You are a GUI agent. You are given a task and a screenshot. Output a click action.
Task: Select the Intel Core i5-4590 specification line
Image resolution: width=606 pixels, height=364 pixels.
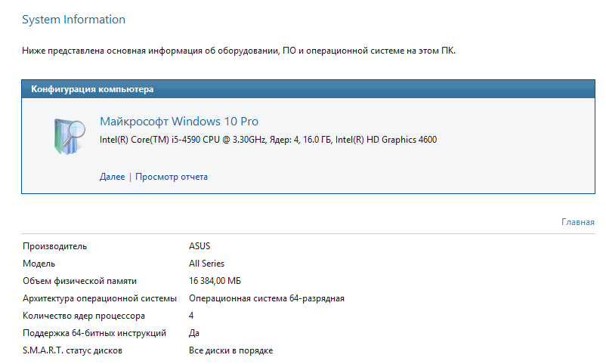click(268, 140)
